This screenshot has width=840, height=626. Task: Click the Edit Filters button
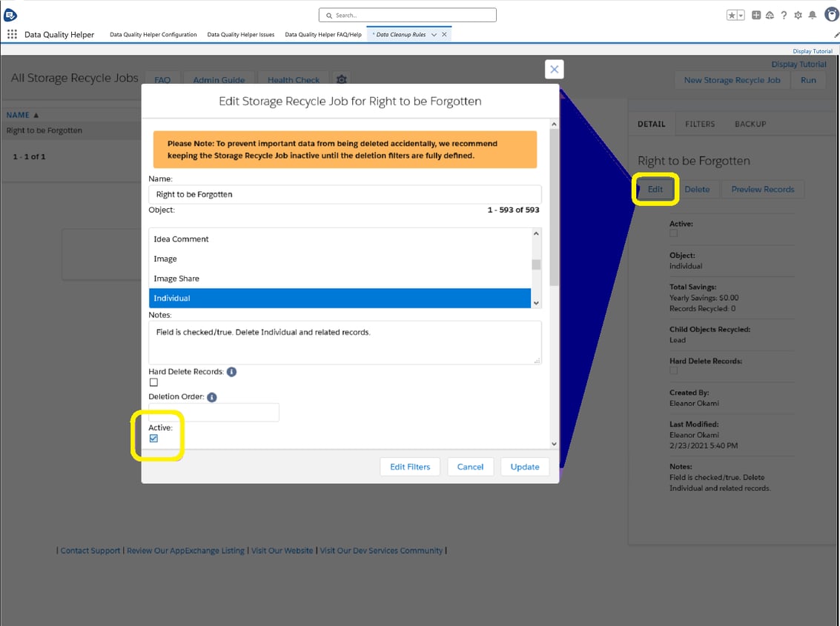pyautogui.click(x=410, y=467)
